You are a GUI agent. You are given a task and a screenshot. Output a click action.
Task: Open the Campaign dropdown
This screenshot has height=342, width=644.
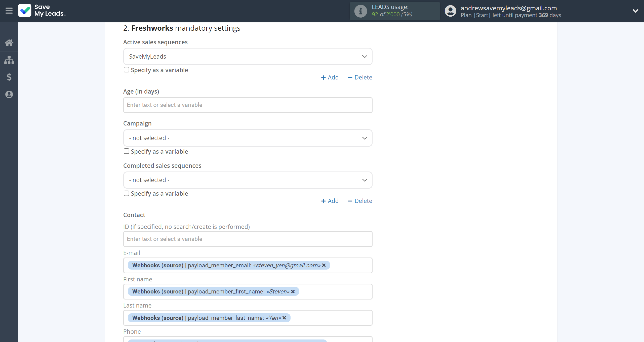248,138
